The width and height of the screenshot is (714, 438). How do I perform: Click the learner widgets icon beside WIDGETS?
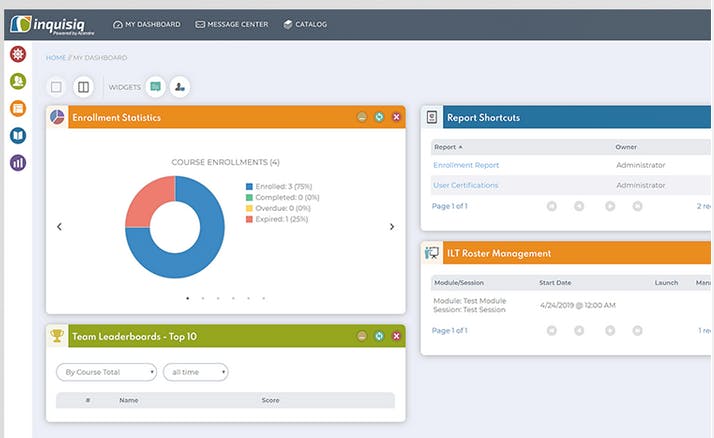tap(155, 87)
